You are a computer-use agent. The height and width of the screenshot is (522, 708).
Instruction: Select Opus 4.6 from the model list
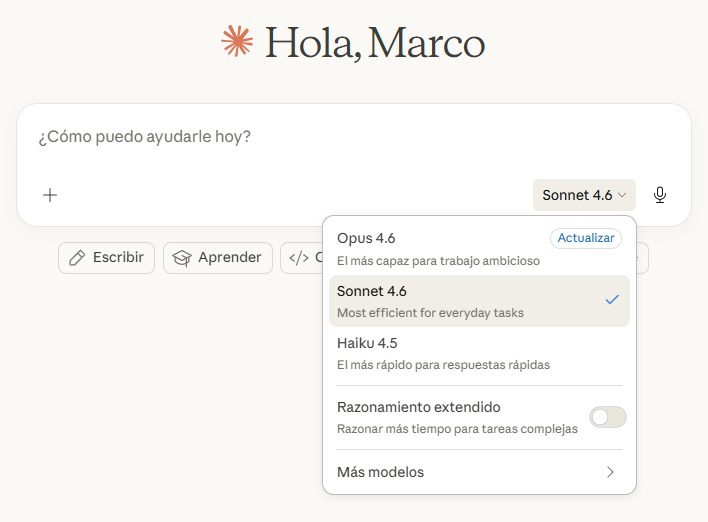(x=440, y=248)
